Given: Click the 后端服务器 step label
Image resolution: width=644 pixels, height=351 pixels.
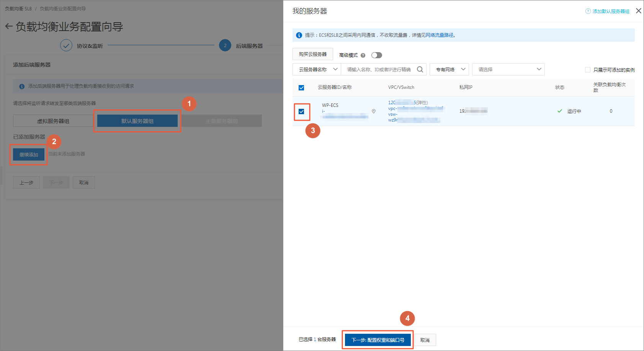Looking at the screenshot, I should [249, 46].
